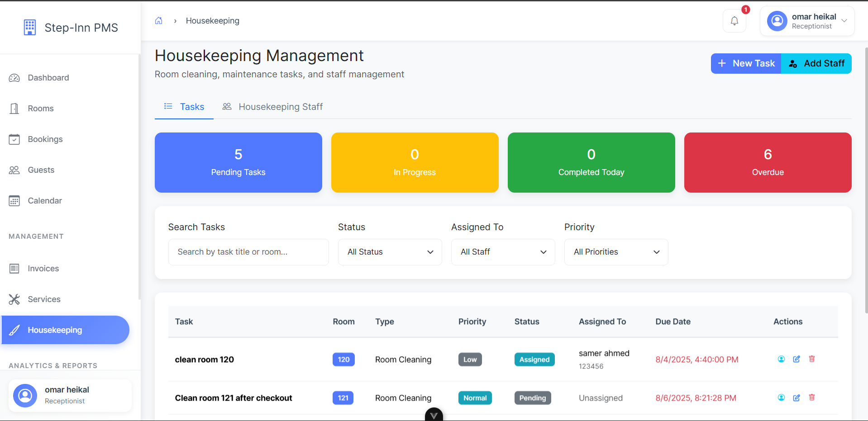This screenshot has width=868, height=421.
Task: Click the search tasks input field
Action: click(248, 252)
